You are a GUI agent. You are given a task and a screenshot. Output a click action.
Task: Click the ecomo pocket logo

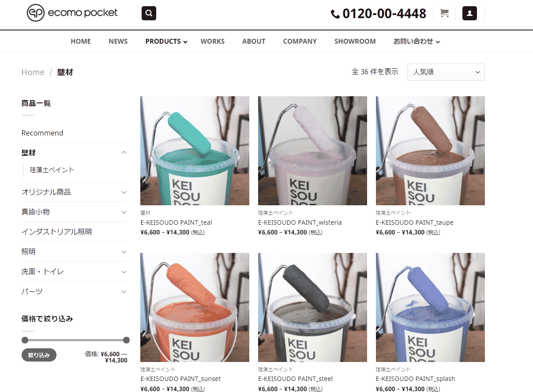[72, 13]
